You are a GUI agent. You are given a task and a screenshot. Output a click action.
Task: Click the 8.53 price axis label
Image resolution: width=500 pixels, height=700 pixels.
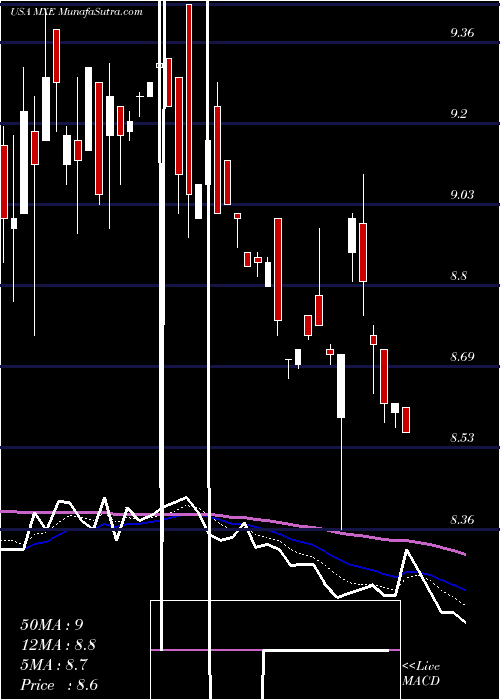coord(462,437)
